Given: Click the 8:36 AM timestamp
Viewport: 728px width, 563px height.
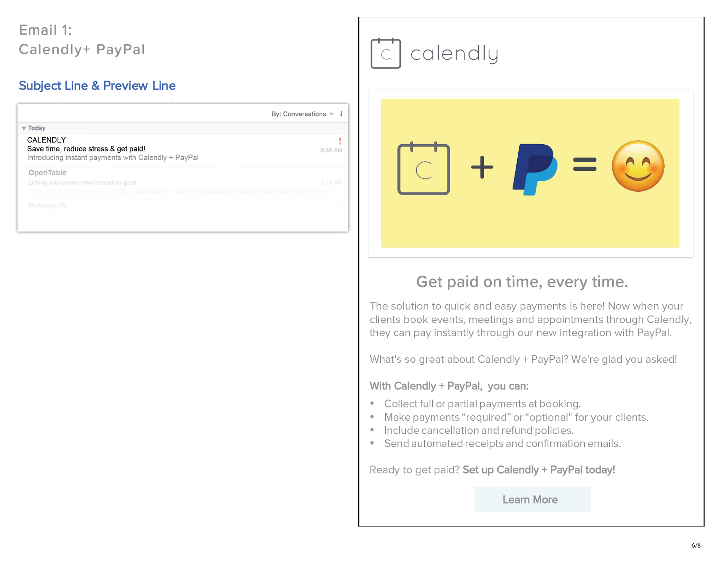Looking at the screenshot, I should (x=331, y=150).
